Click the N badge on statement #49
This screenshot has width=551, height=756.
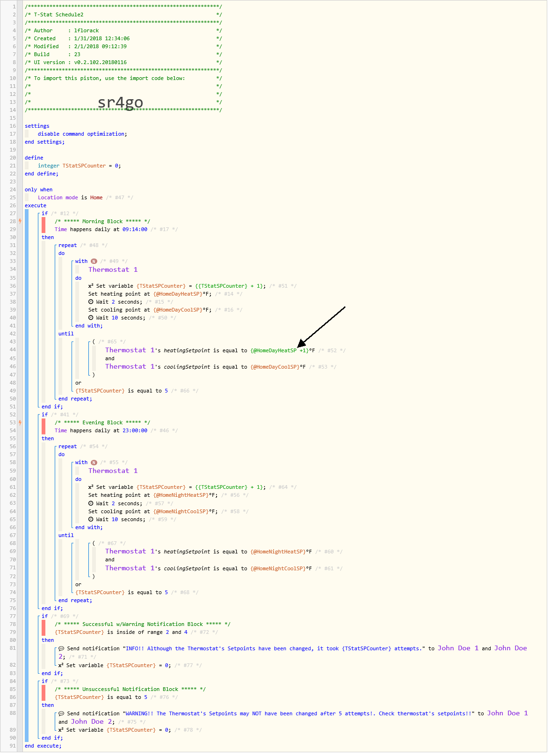coord(94,262)
